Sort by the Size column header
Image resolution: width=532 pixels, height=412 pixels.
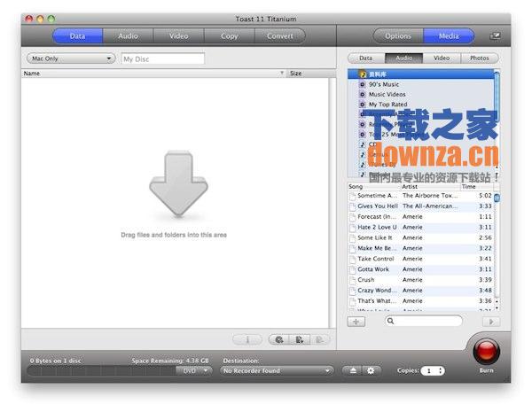click(x=310, y=74)
